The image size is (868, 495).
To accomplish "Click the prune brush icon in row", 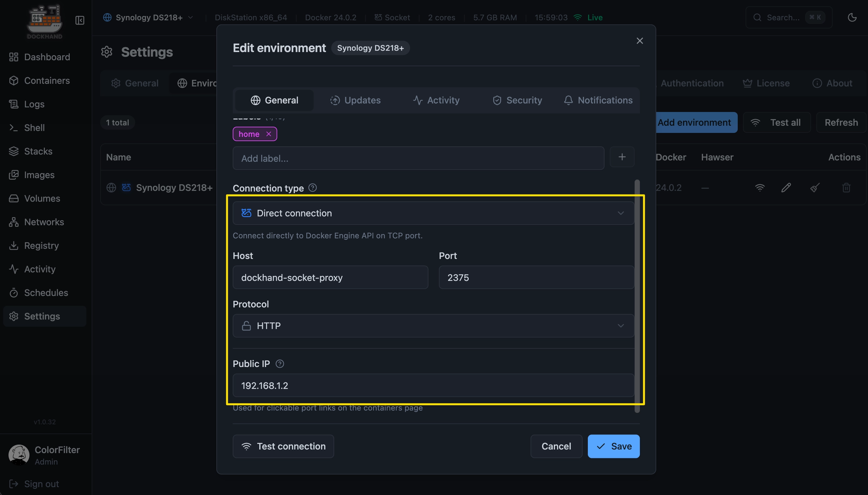I will (x=815, y=188).
